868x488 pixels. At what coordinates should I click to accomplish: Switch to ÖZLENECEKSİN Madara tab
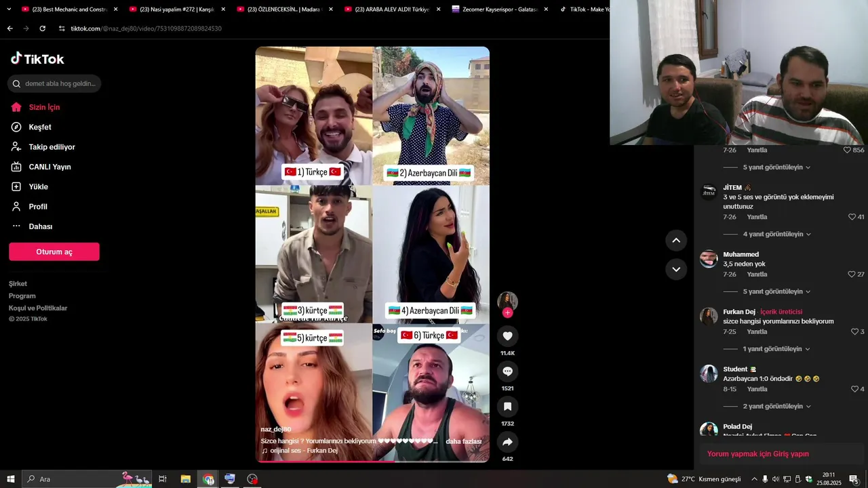[283, 9]
